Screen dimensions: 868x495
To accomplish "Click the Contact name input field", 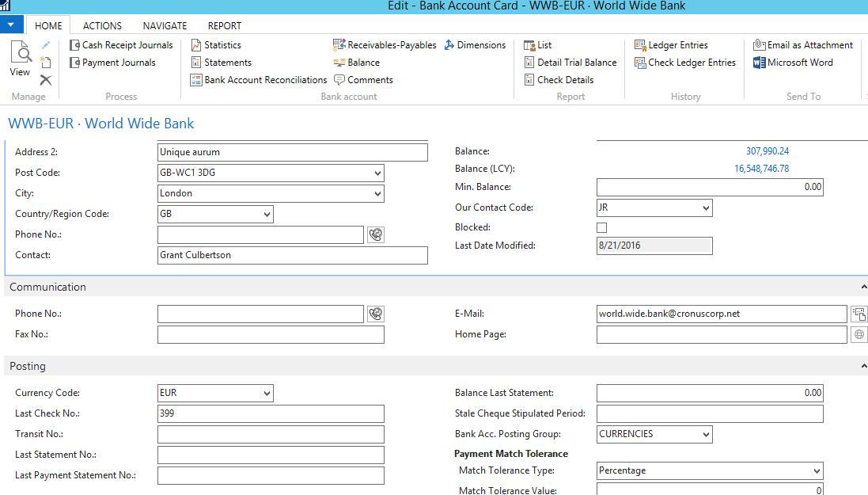I will [x=292, y=255].
